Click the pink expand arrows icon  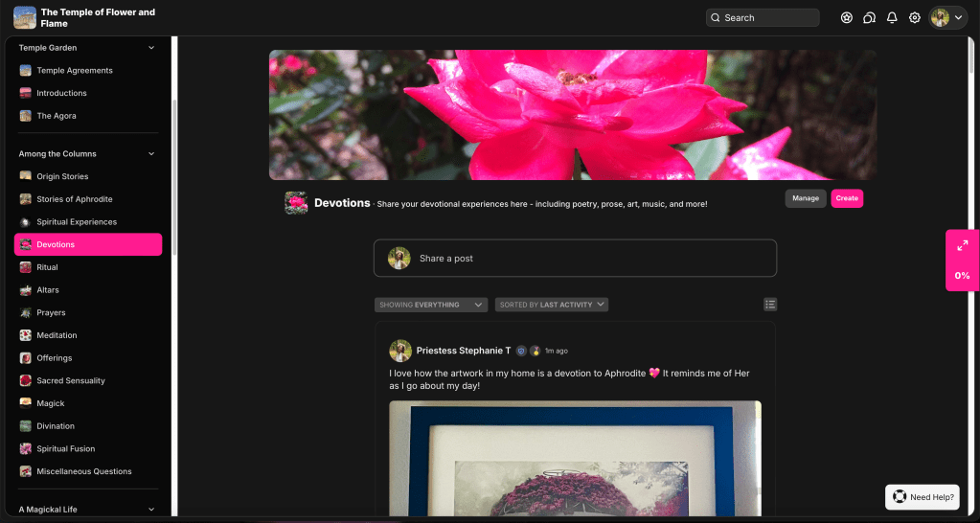(x=962, y=246)
